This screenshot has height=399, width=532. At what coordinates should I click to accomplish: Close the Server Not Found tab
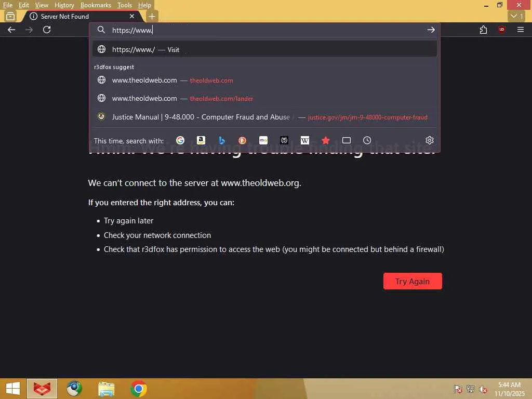tap(132, 16)
